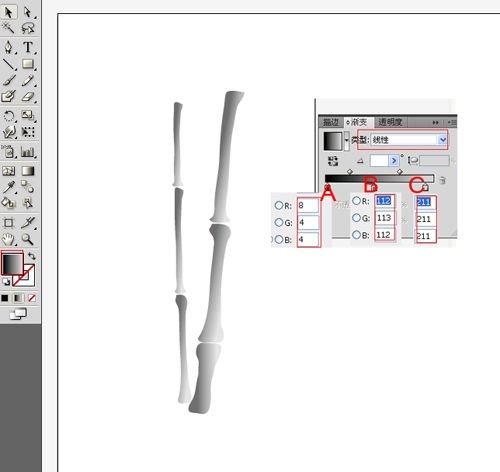500x472 pixels.
Task: Select G radio button beside value 113
Action: pyautogui.click(x=356, y=218)
